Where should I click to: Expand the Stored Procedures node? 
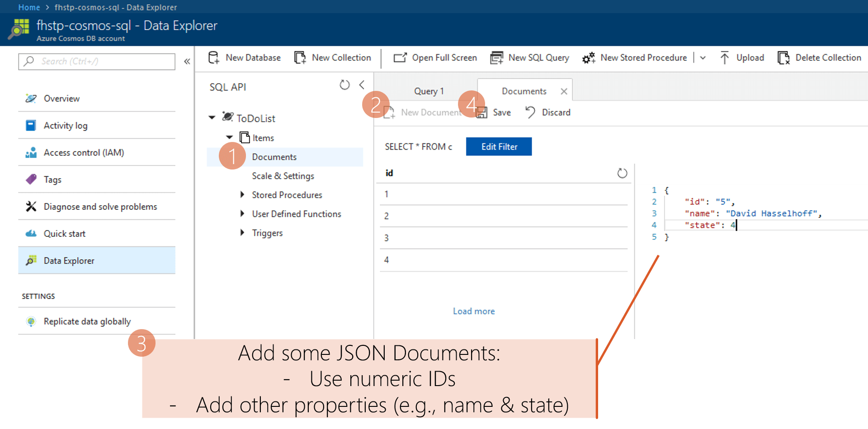point(242,194)
